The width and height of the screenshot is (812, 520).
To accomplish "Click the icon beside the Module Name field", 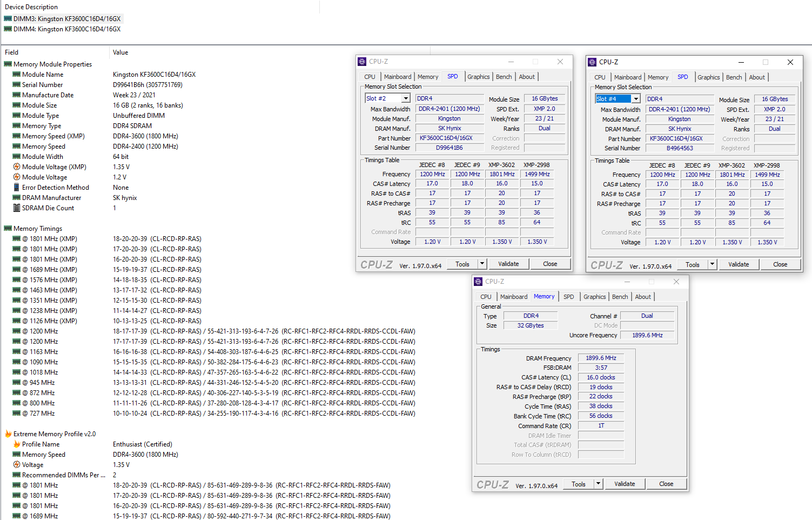I will click(16, 74).
